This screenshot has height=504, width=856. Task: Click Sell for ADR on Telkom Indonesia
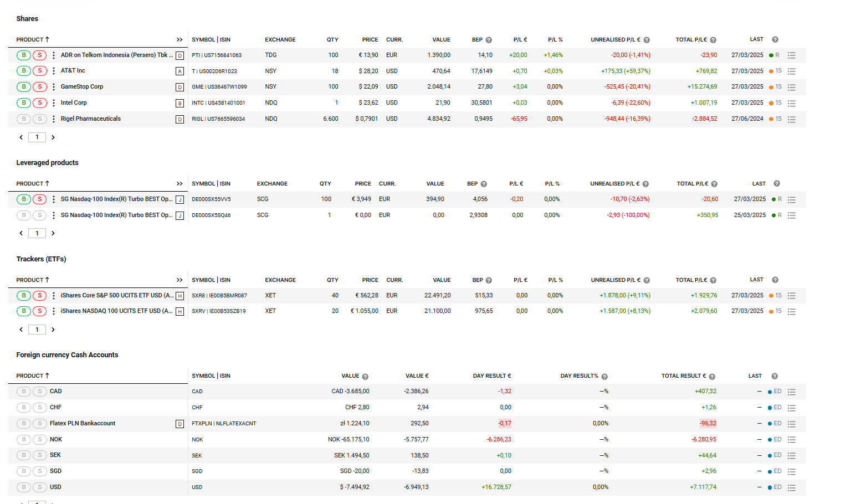40,55
